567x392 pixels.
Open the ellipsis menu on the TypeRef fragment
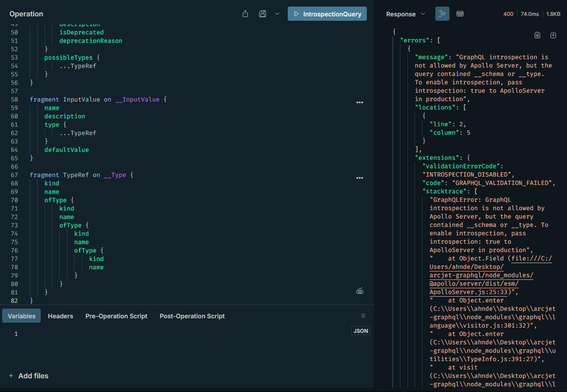coord(359,177)
